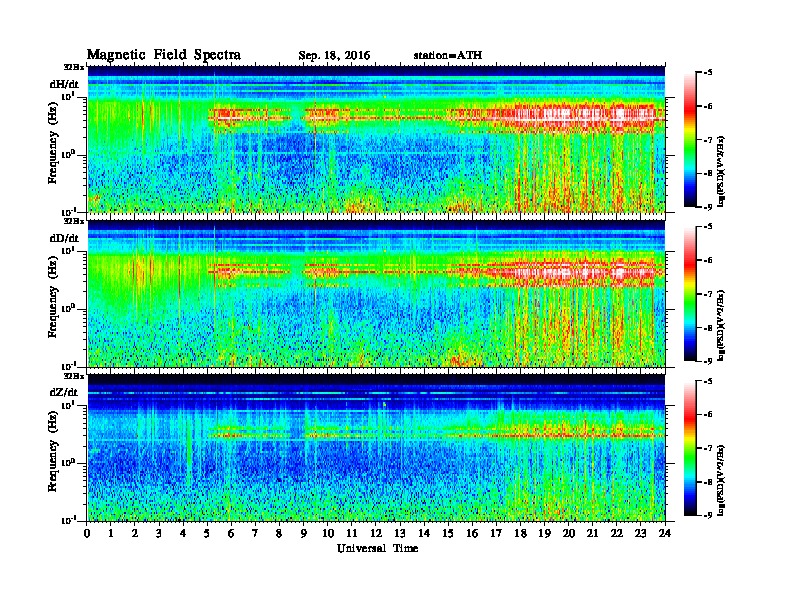The height and width of the screenshot is (612, 792).
Task: Click hour tick label 4 on the time axis
Action: (x=183, y=533)
